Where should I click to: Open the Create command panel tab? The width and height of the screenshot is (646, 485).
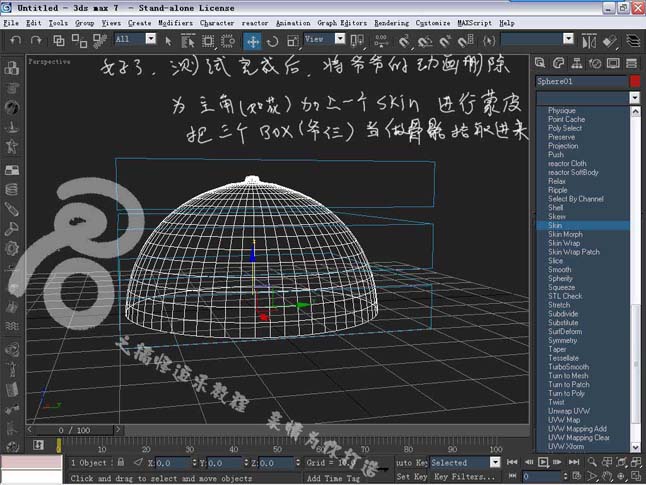click(540, 63)
